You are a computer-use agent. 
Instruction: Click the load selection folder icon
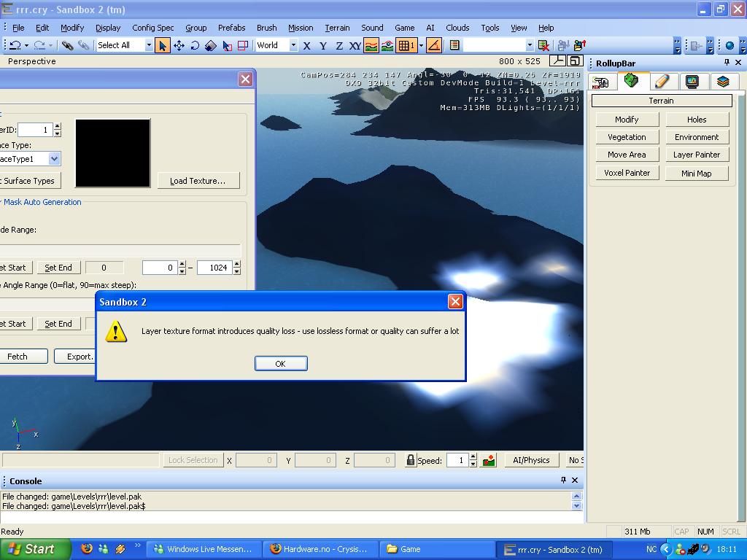pyautogui.click(x=579, y=45)
